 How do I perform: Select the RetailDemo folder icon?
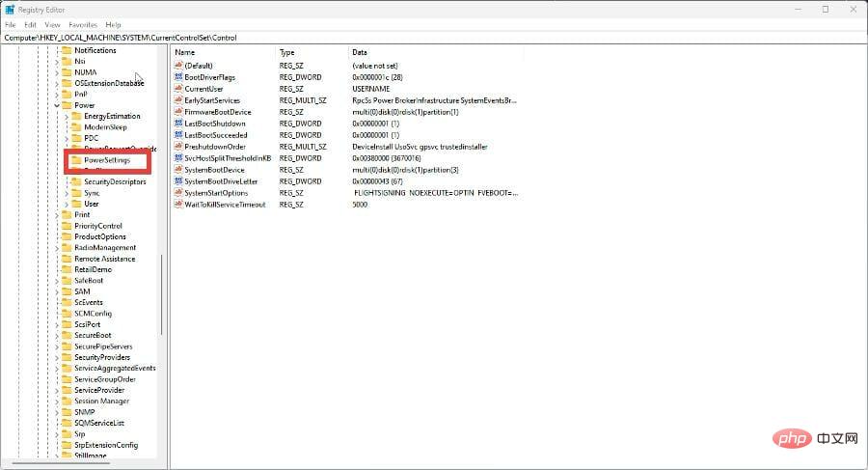(67, 269)
